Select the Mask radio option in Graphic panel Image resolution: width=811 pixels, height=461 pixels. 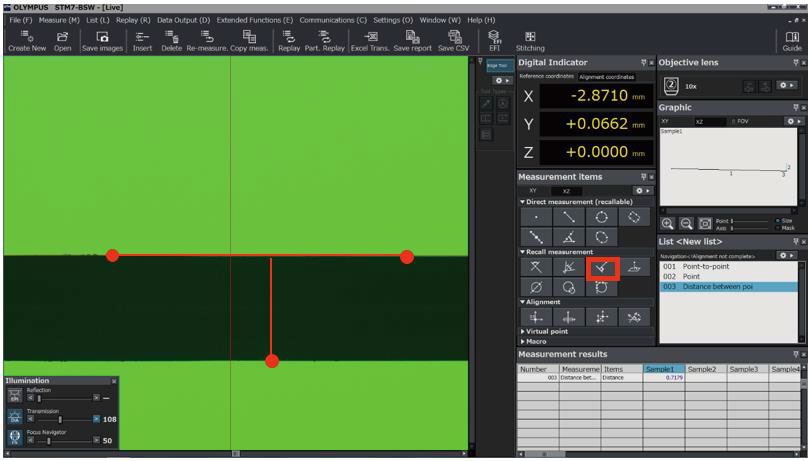[777, 227]
